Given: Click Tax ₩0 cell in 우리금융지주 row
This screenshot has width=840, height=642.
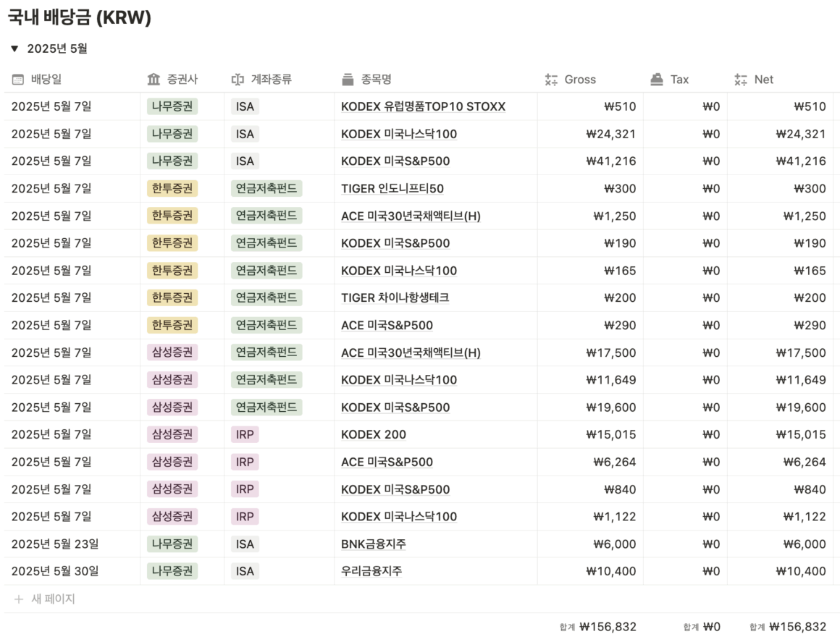Looking at the screenshot, I should coord(685,571).
